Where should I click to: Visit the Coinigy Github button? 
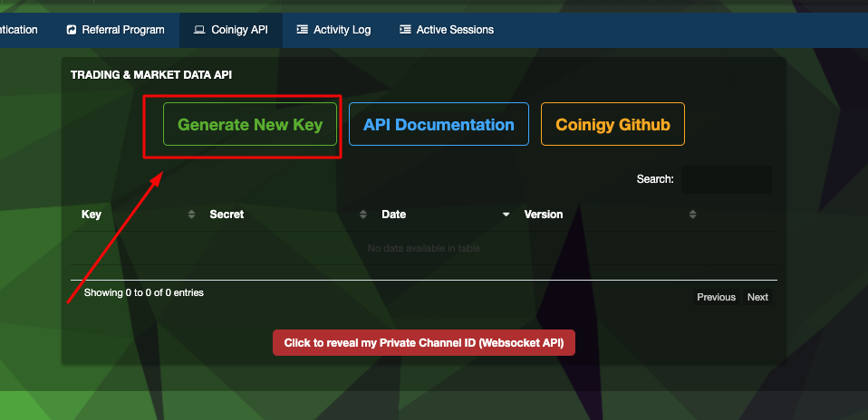point(612,124)
